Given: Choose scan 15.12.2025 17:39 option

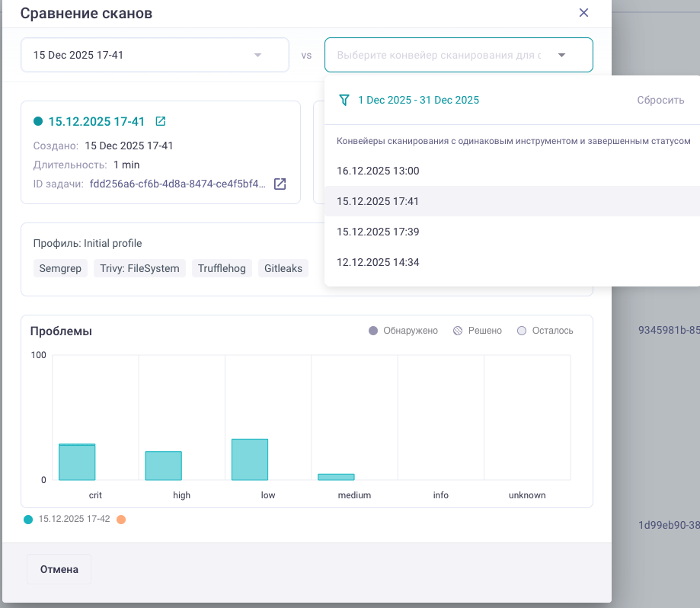Looking at the screenshot, I should tap(378, 232).
